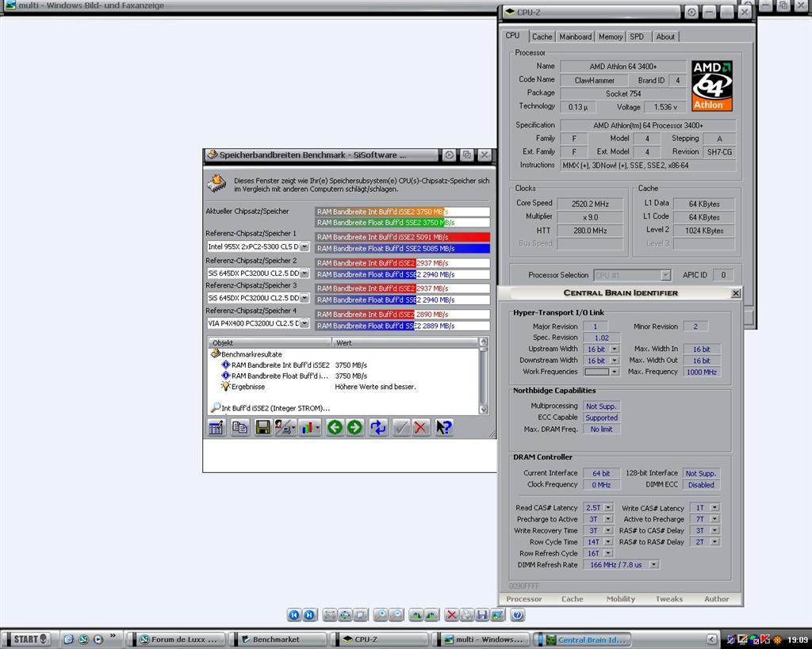Zoom in with the magnifier plus icon
The image size is (812, 649).
tap(381, 615)
